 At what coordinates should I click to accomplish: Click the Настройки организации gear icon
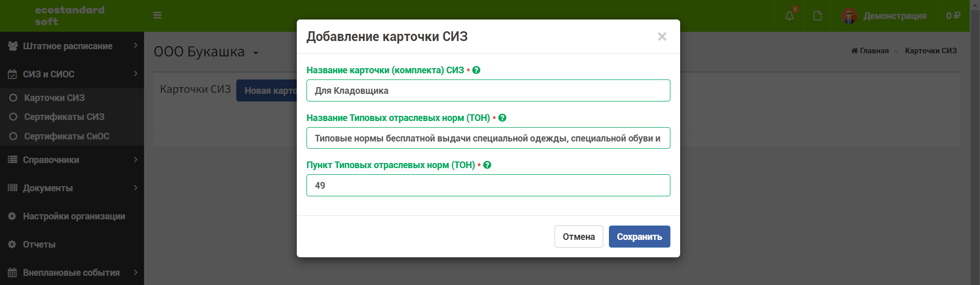[12, 216]
